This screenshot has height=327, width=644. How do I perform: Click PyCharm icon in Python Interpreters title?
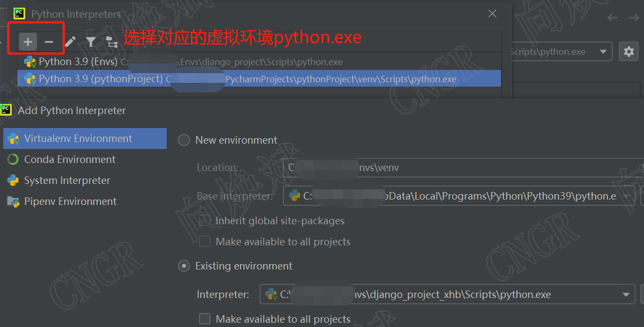click(x=19, y=13)
